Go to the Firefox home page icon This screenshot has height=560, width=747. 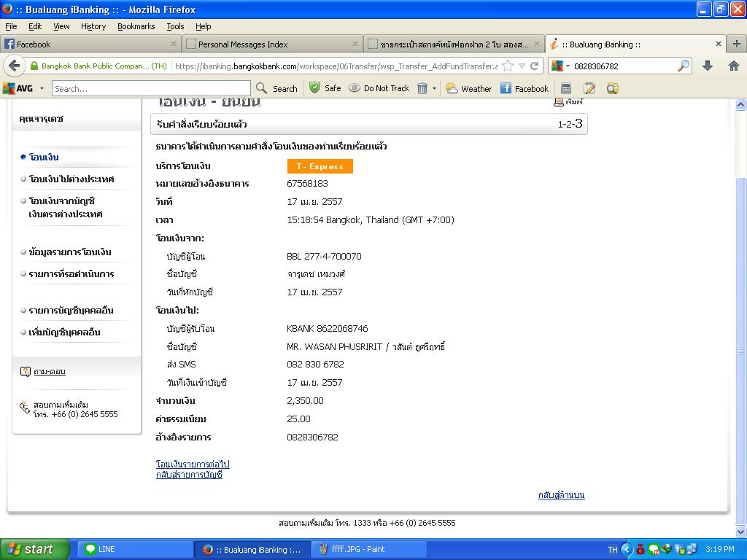pos(734,66)
